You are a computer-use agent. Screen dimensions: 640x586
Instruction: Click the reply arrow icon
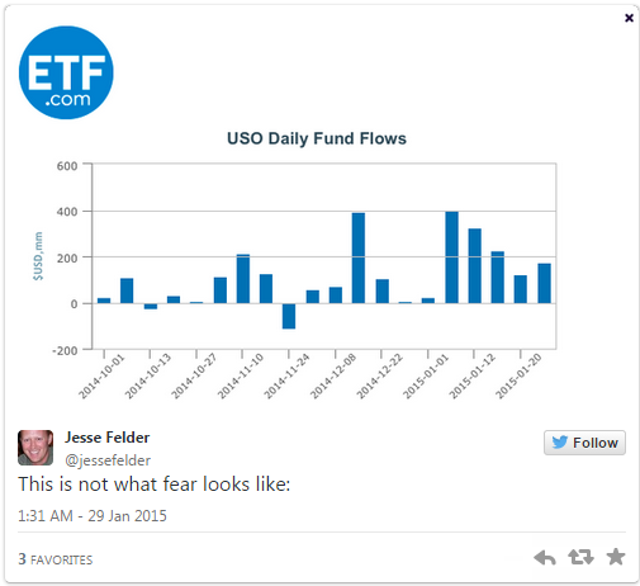(x=545, y=557)
